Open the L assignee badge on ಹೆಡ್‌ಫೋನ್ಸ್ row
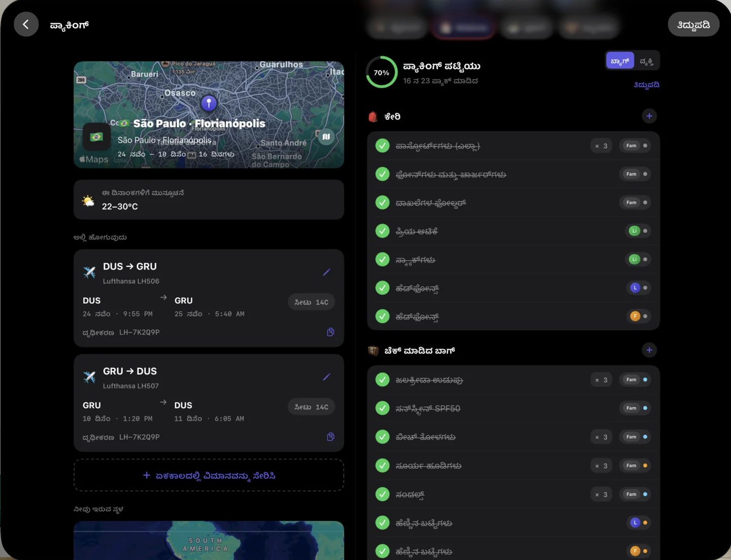731x560 pixels. click(x=638, y=288)
